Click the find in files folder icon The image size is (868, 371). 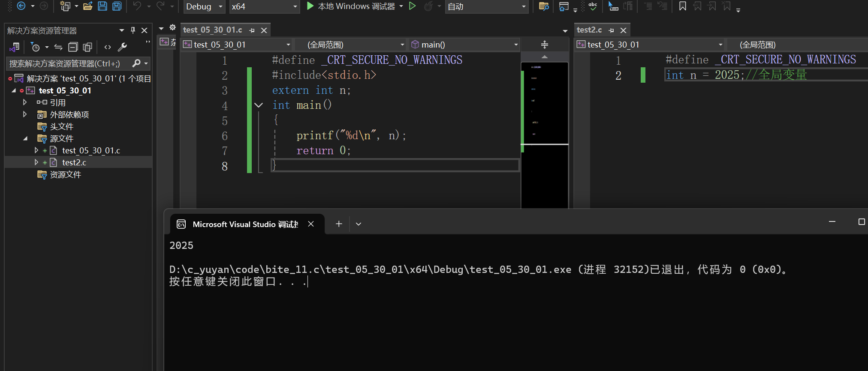544,6
